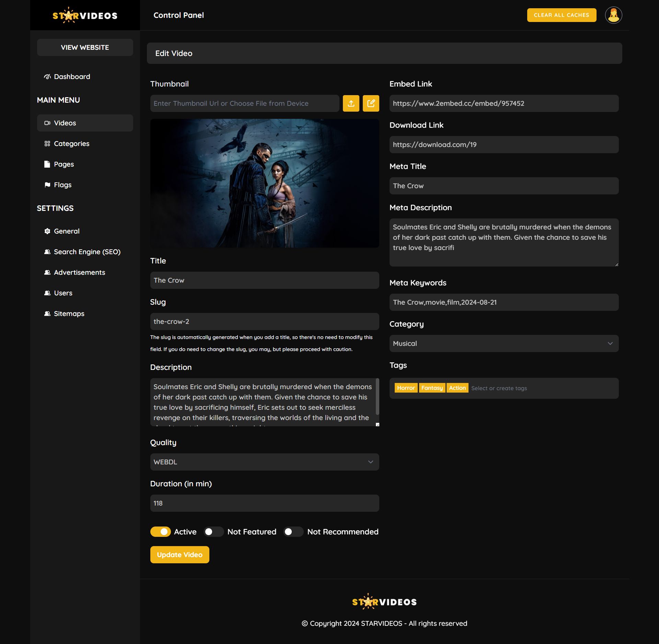Click the Pages document icon
659x644 pixels.
pos(47,164)
